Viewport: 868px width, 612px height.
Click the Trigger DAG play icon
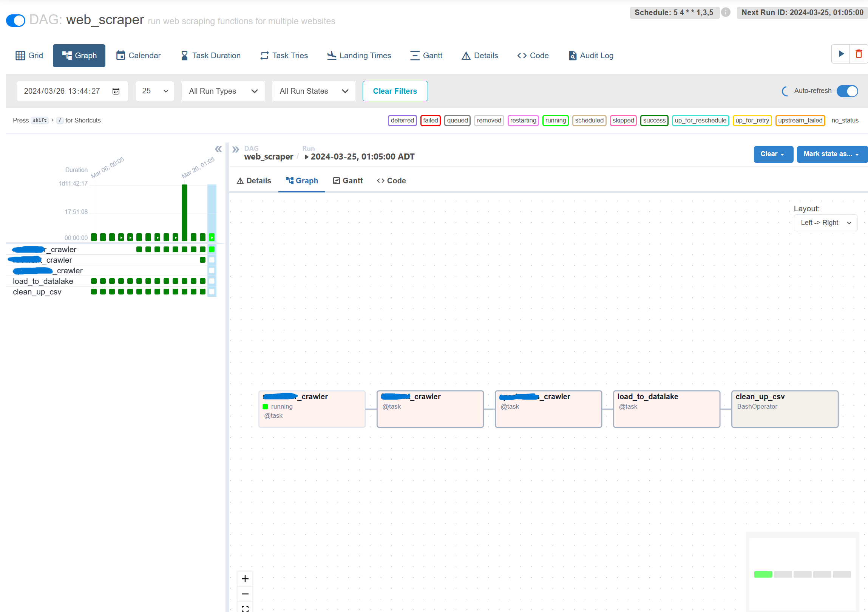coord(841,54)
